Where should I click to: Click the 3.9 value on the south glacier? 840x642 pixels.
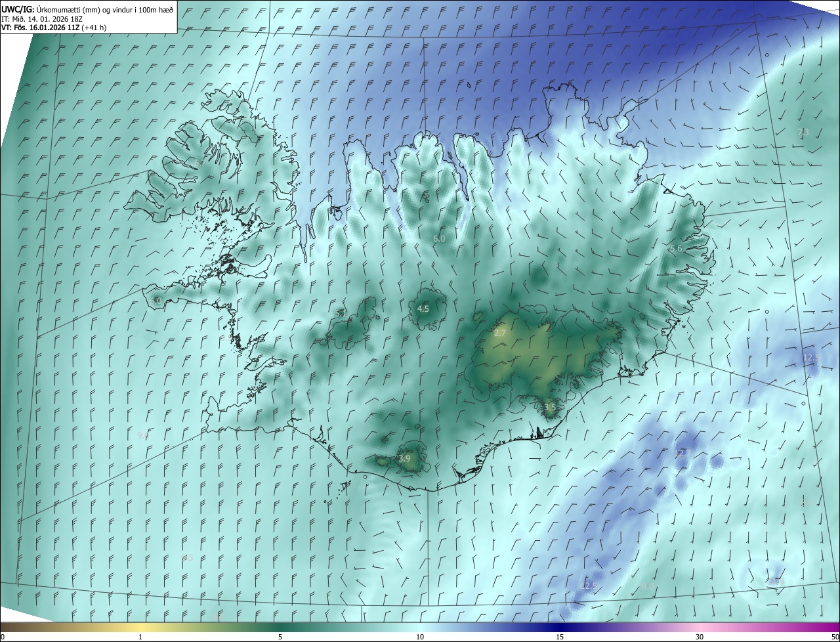click(x=404, y=459)
